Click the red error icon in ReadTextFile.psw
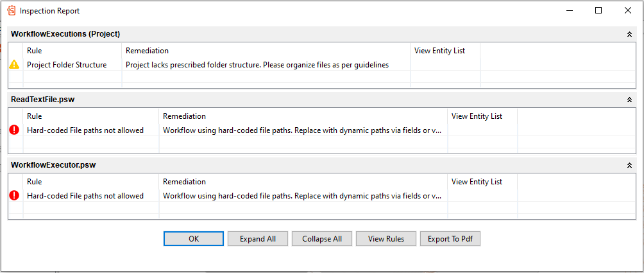Screen dimensions: 644x273 click(14, 130)
